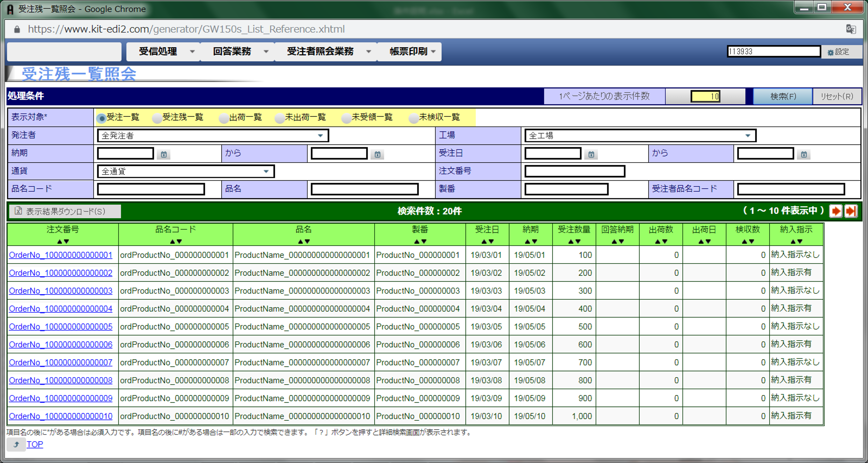Open the calendar picker for 納期 start date
This screenshot has height=463, width=868.
click(x=164, y=154)
